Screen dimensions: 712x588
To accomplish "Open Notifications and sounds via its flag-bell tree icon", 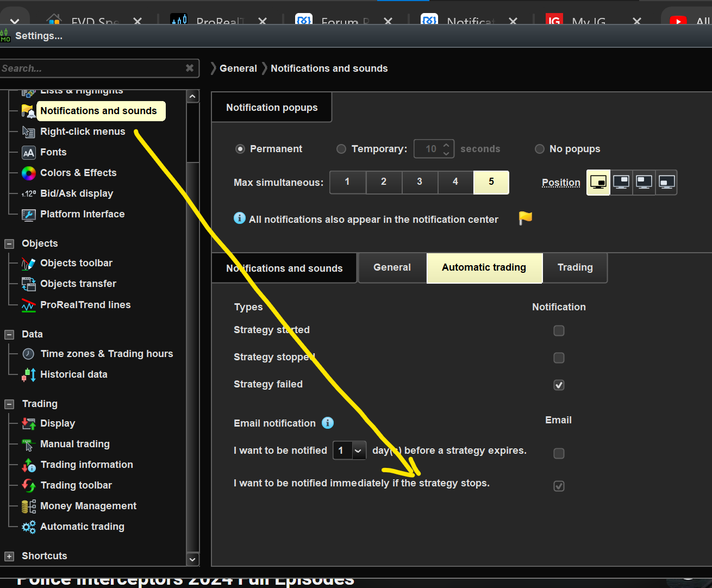I will click(28, 111).
